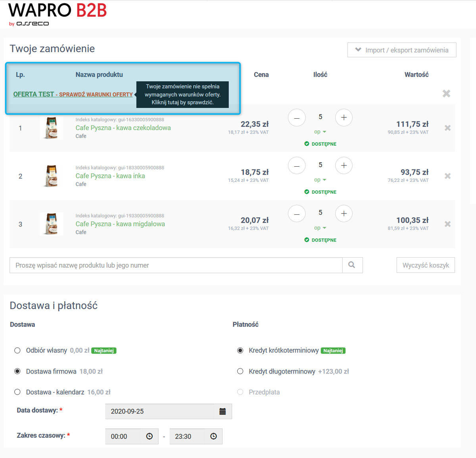The height and width of the screenshot is (458, 476).
Task: Expand Import / eksport zamówienia dropdown
Action: (402, 50)
